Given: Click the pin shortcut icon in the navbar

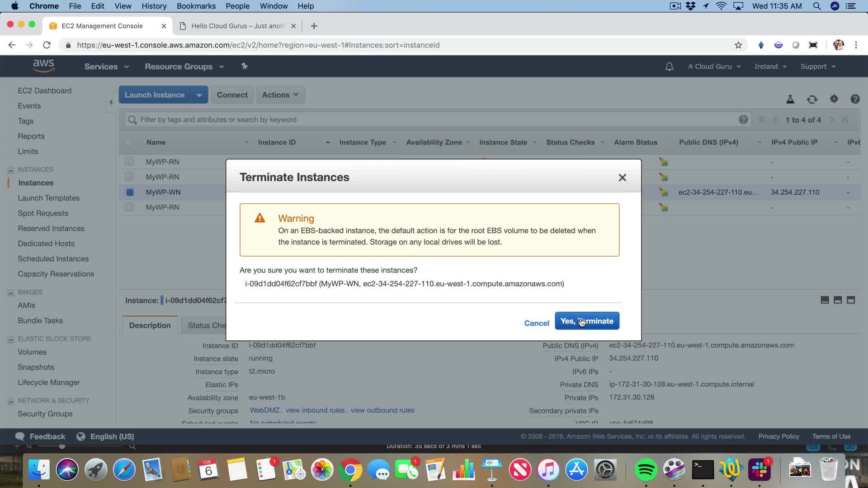Looking at the screenshot, I should (244, 66).
